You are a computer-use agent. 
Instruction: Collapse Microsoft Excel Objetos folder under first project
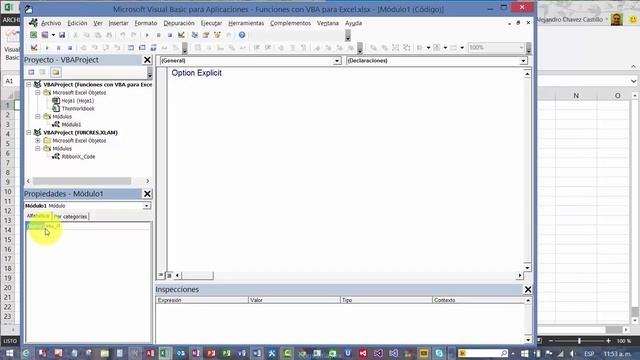coord(38,93)
